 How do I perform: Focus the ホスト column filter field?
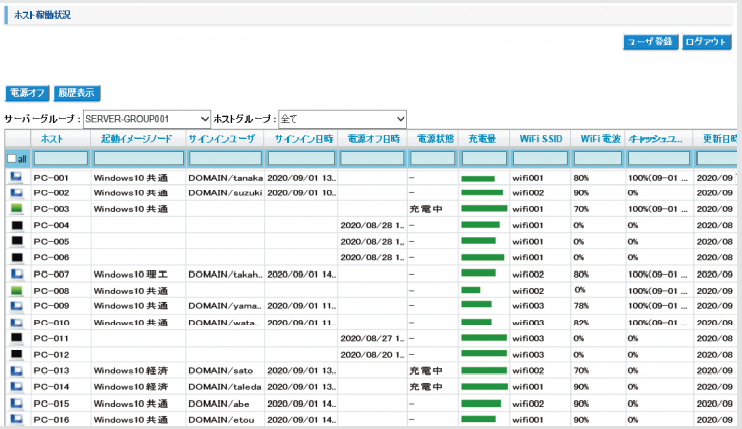pyautogui.click(x=61, y=158)
